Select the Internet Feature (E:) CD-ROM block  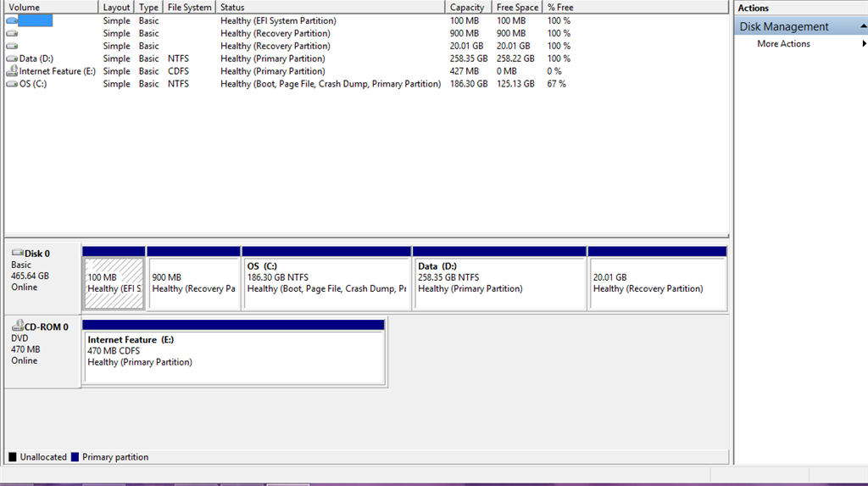[x=234, y=352]
